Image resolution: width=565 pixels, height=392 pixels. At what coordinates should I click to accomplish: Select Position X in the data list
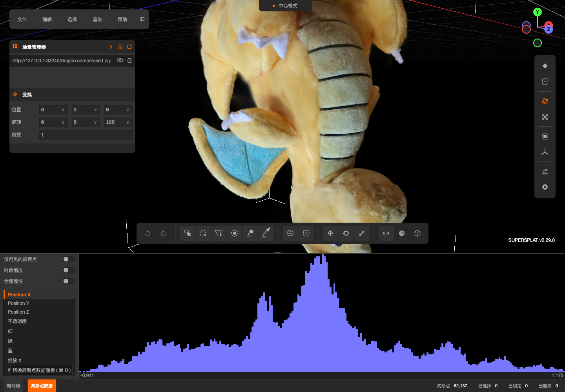pos(39,295)
